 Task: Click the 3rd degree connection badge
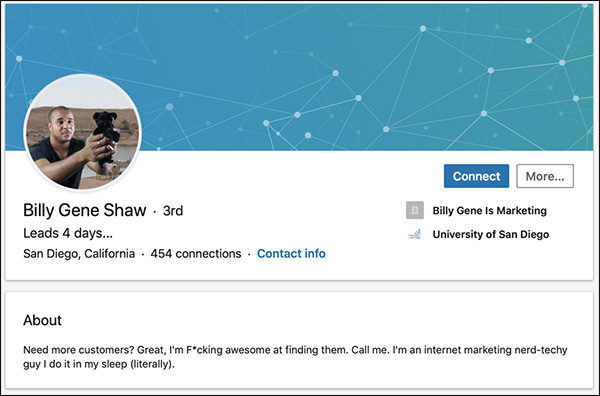click(x=173, y=211)
